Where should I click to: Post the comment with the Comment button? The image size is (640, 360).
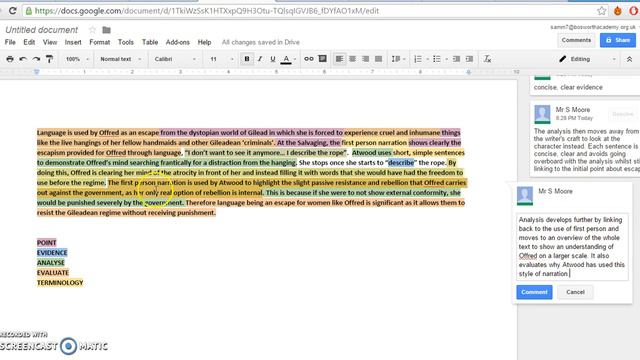click(534, 292)
